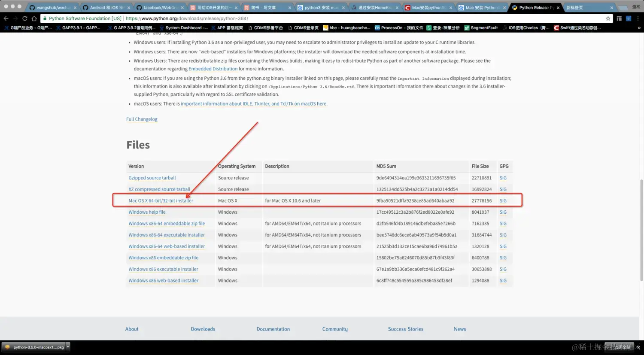
Task: Close the downloads bar
Action: click(x=638, y=347)
